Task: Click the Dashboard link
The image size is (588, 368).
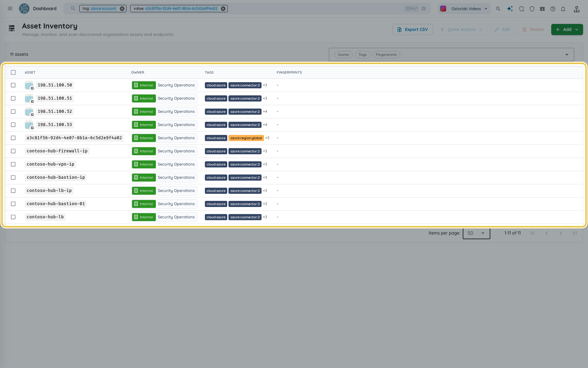Action: click(45, 9)
